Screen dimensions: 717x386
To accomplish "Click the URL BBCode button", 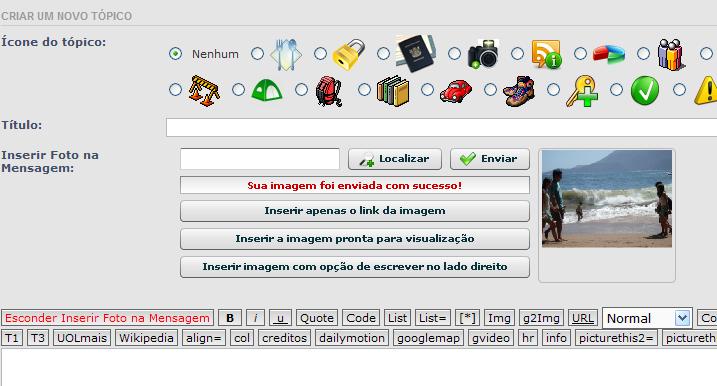I will (x=583, y=318).
